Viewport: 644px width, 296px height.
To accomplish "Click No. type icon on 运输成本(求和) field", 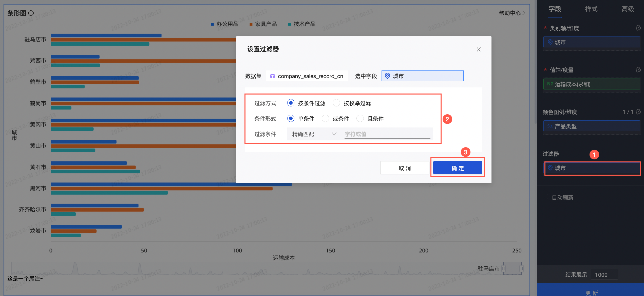I will pyautogui.click(x=550, y=84).
